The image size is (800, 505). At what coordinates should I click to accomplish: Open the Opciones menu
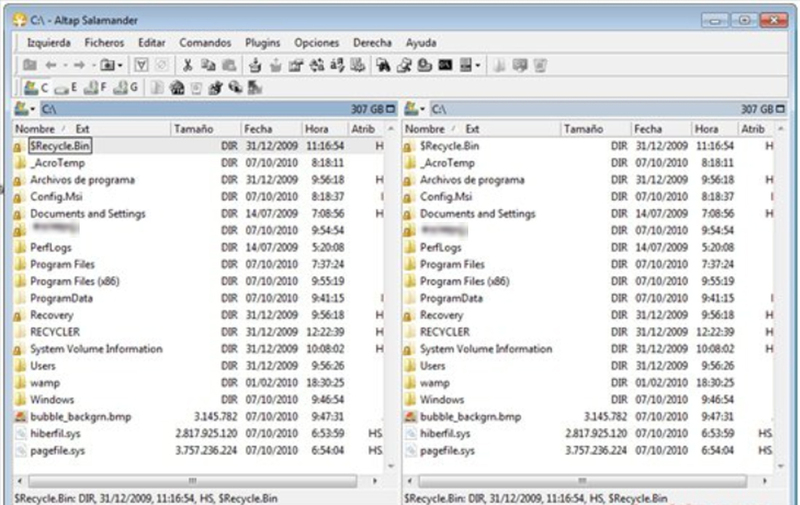pyautogui.click(x=316, y=43)
